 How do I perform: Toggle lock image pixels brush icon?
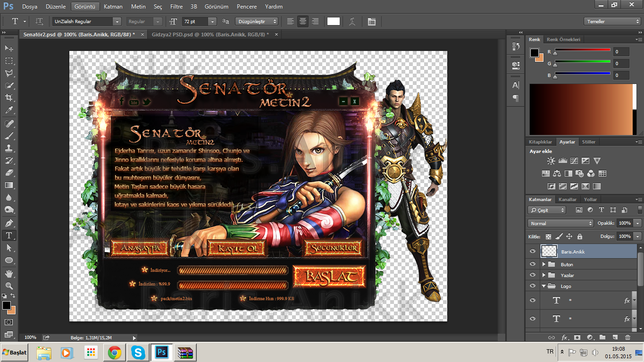coord(559,236)
